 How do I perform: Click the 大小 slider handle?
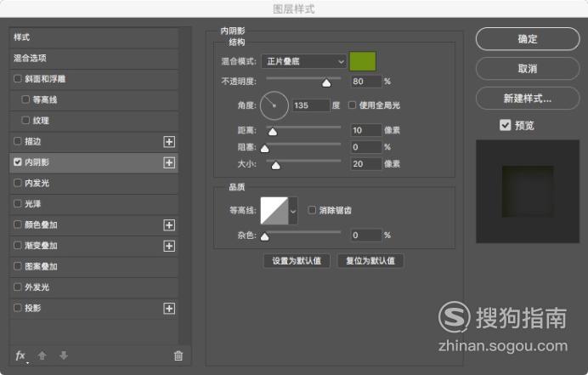(275, 166)
